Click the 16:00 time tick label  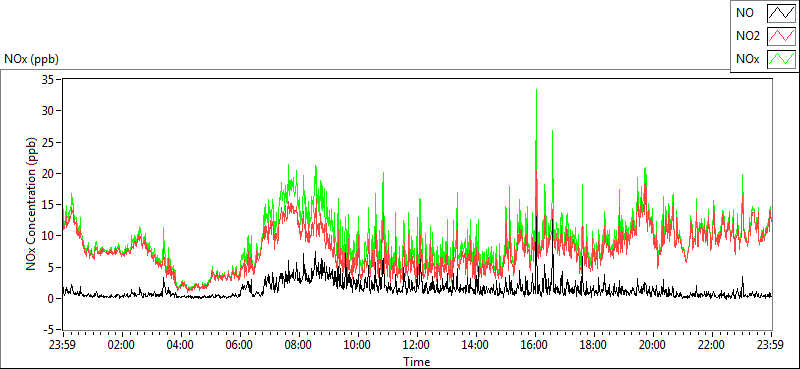(535, 344)
